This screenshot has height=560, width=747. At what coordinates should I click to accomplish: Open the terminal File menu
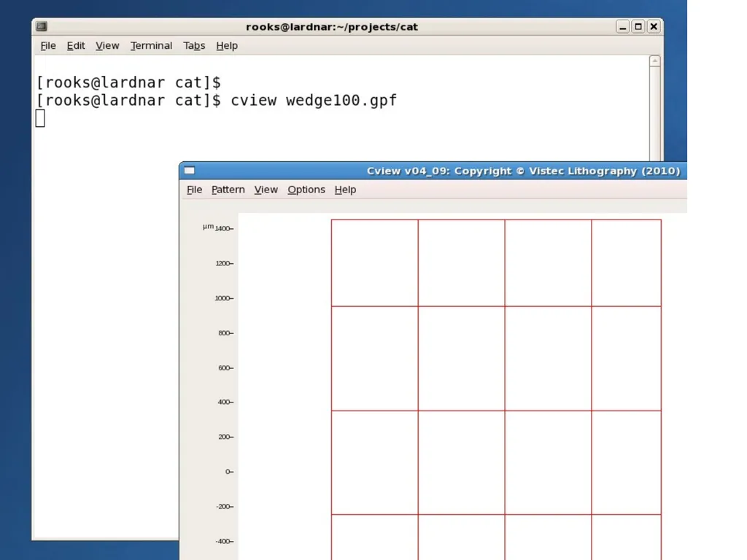(48, 46)
